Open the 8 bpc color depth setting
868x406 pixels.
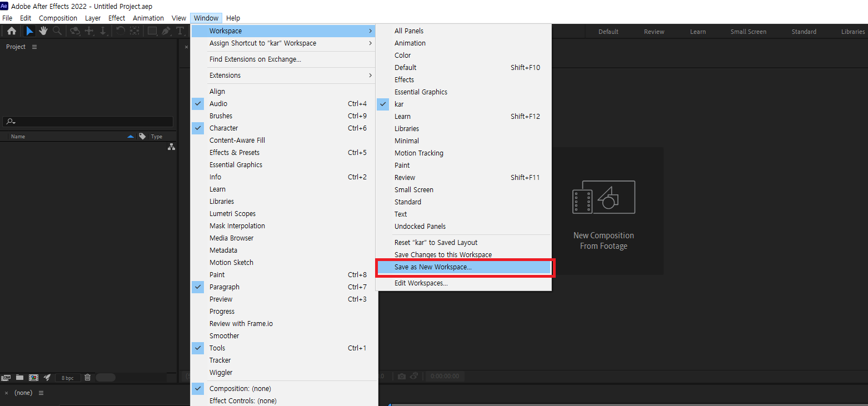tap(68, 378)
